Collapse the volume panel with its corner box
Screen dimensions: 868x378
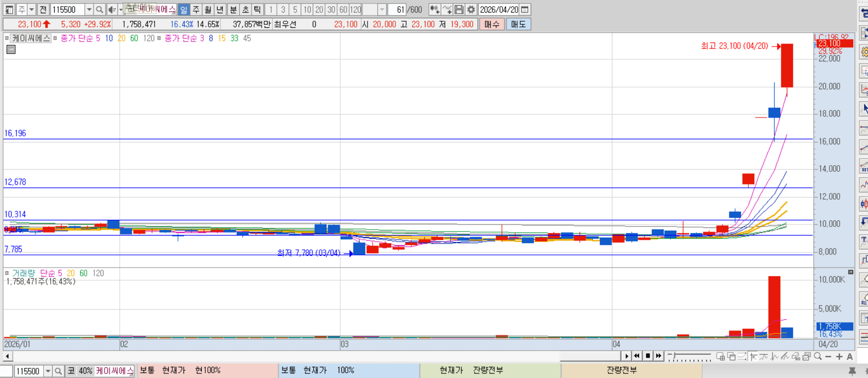(x=851, y=273)
